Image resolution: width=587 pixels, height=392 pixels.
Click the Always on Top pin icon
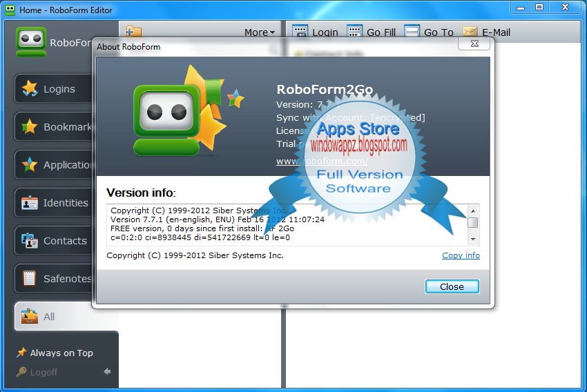[21, 353]
